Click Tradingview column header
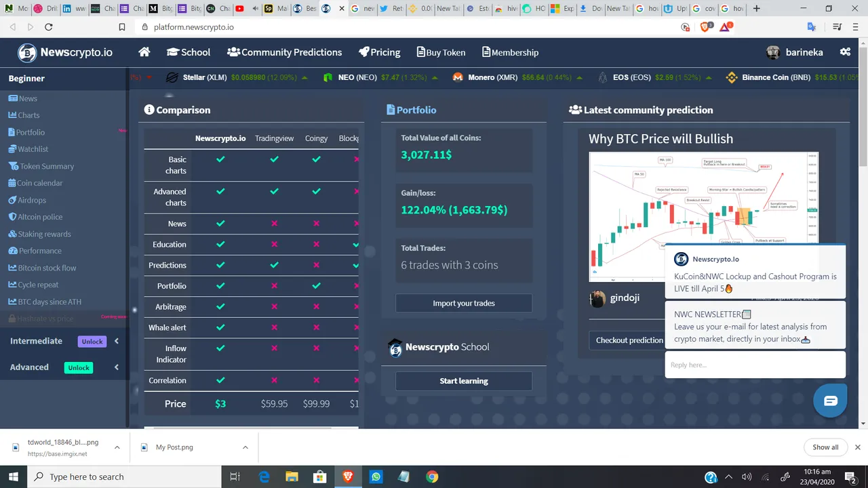This screenshot has height=488, width=868. [x=275, y=138]
